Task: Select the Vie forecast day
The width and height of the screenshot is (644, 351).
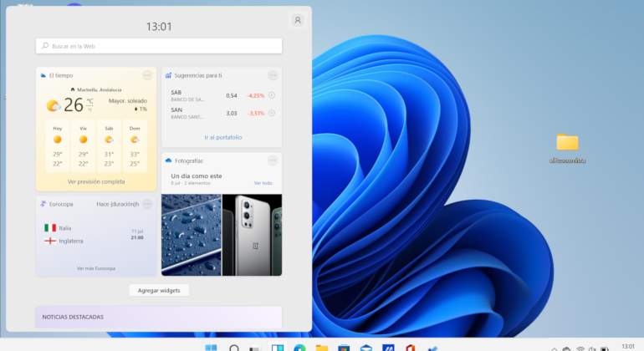Action: pyautogui.click(x=84, y=146)
